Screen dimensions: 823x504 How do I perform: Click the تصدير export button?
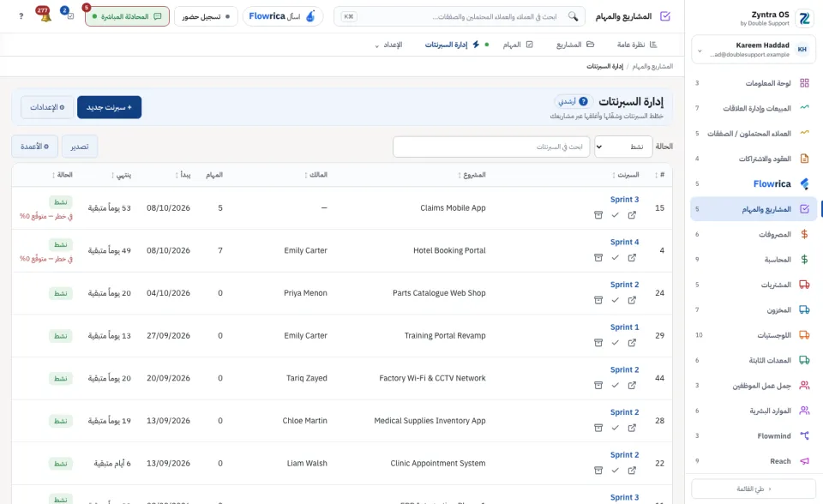pyautogui.click(x=80, y=147)
